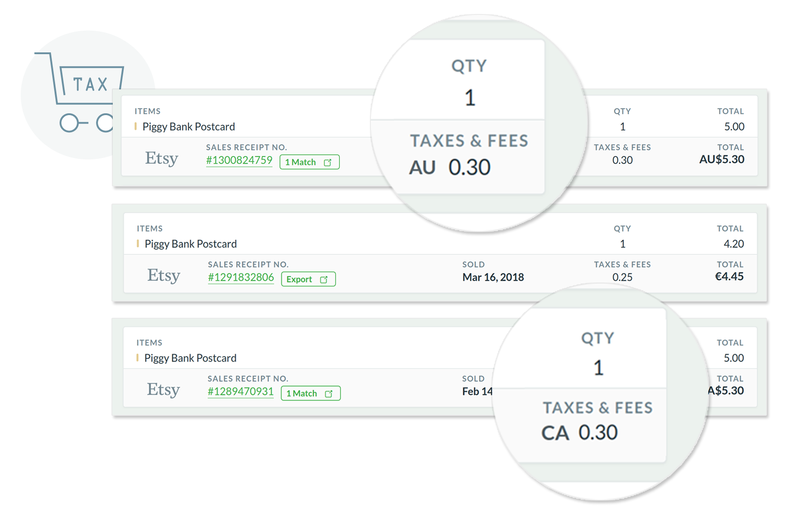The width and height of the screenshot is (812, 520).
Task: Click the QTY column header on the middle receipt
Action: tap(623, 229)
